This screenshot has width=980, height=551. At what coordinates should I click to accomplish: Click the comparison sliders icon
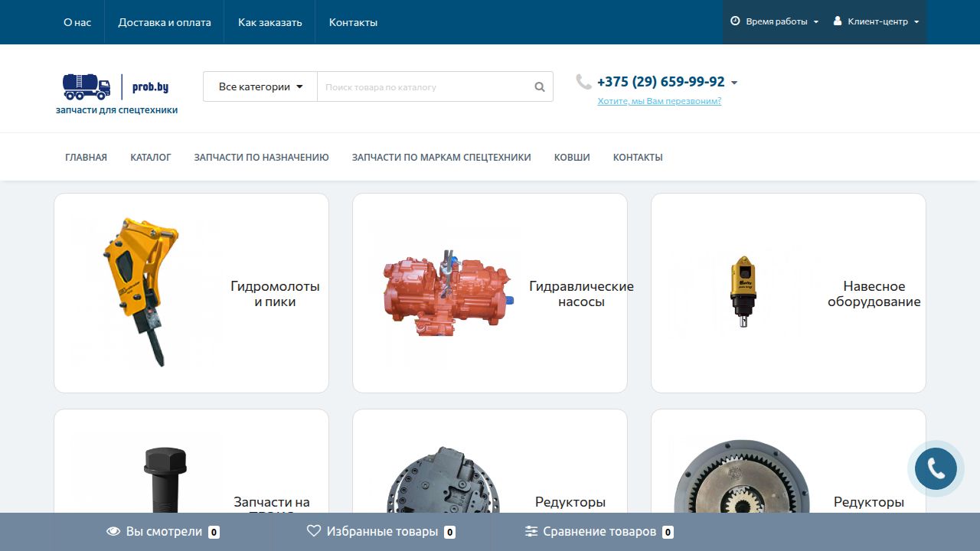point(531,531)
